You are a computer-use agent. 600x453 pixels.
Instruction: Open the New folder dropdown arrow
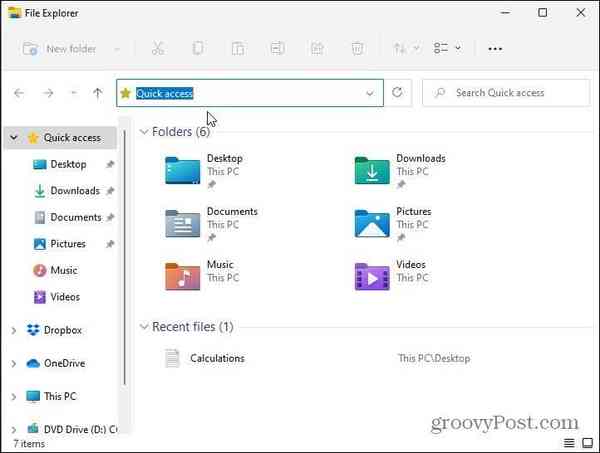click(x=117, y=49)
